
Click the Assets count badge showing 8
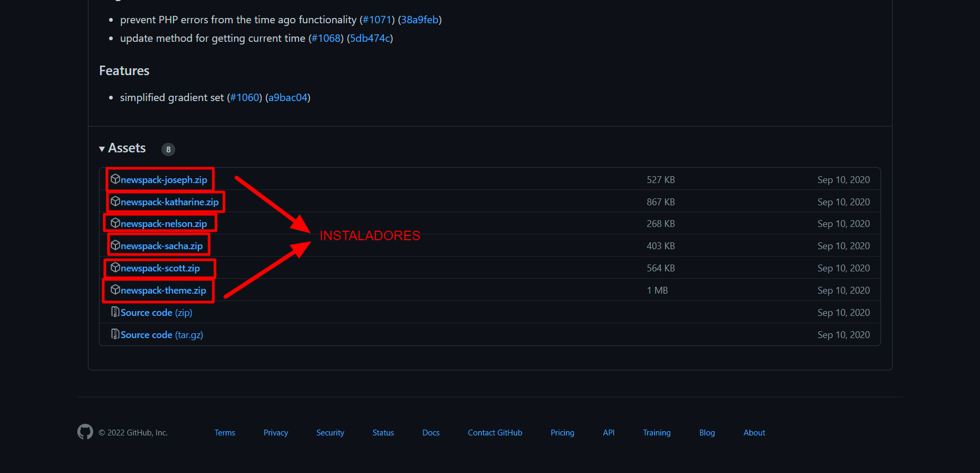pos(168,150)
